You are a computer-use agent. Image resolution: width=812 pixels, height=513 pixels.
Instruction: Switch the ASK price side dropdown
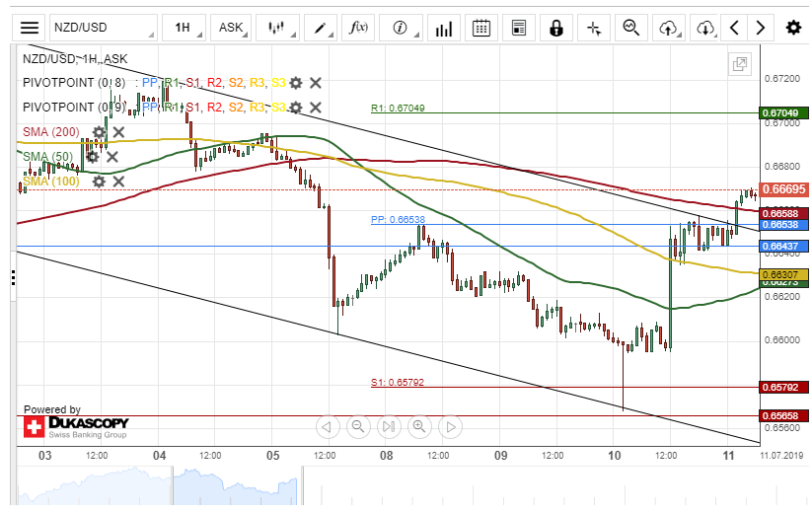231,28
